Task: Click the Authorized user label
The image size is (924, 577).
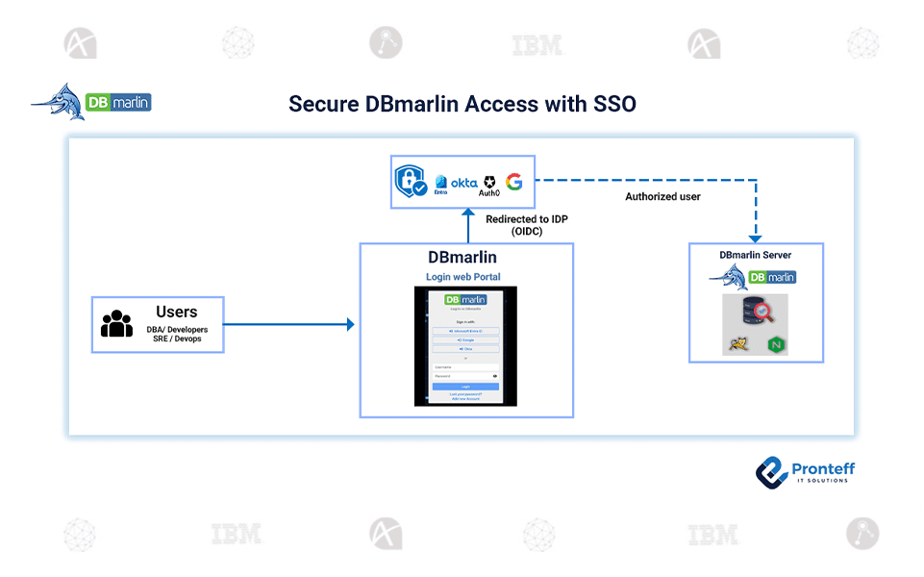Action: point(662,197)
